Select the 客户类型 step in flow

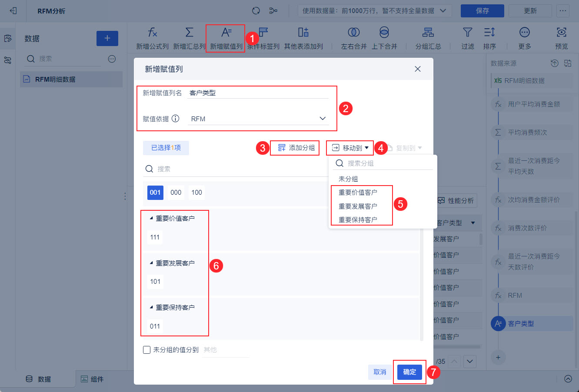(532, 324)
